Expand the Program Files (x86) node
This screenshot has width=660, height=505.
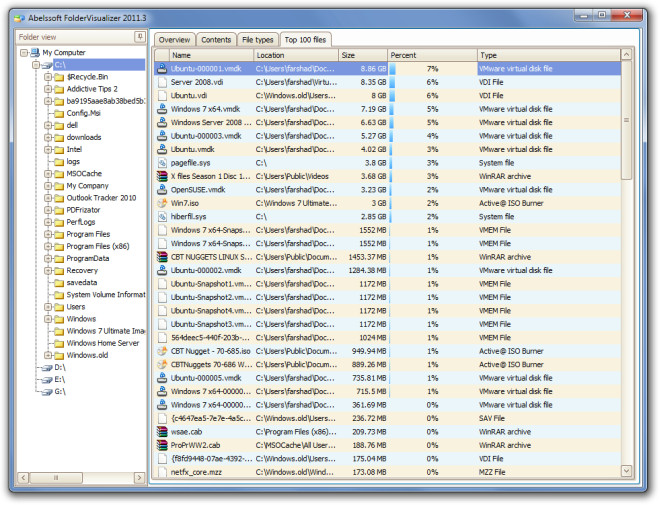48,247
